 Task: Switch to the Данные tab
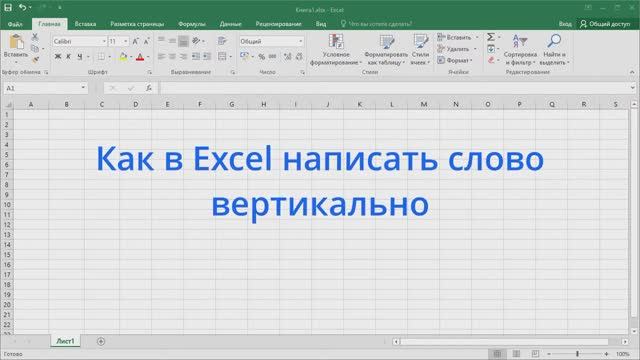230,24
